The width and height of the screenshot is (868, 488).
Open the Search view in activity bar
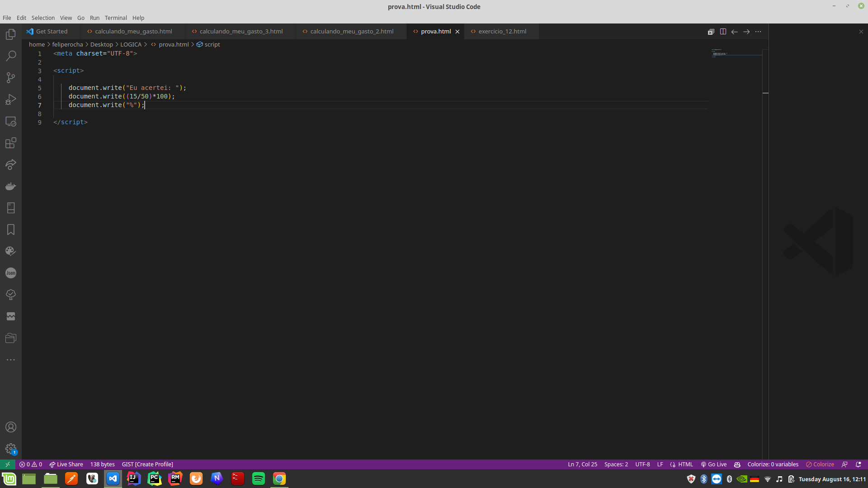pos(11,56)
